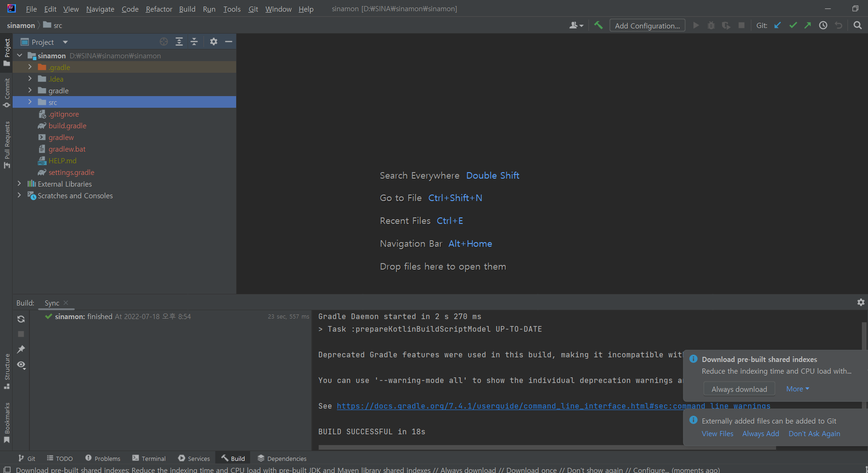Expand the gradle folder
Screen dimensions: 868x473
point(30,90)
